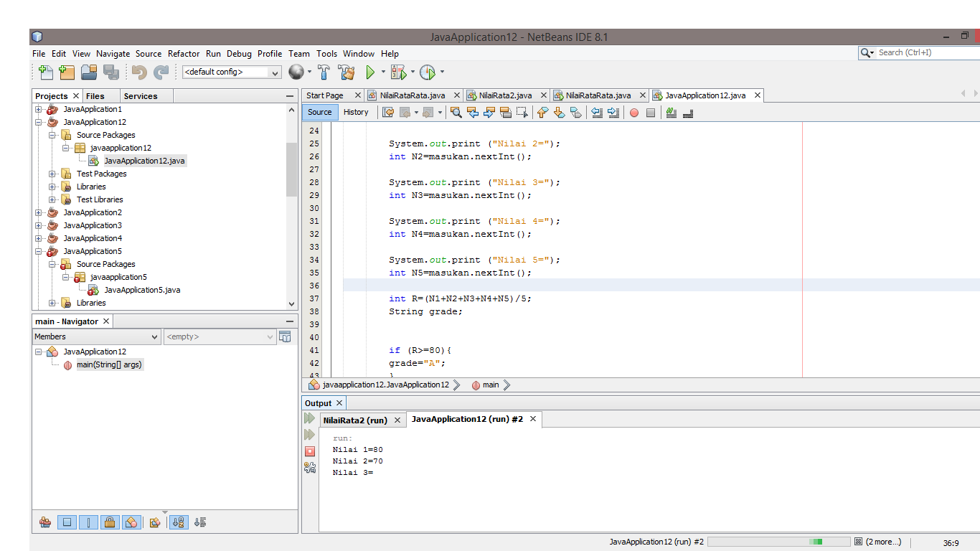This screenshot has height=551, width=980.
Task: Click the Re-run green arrows in Output panel
Action: tap(310, 418)
